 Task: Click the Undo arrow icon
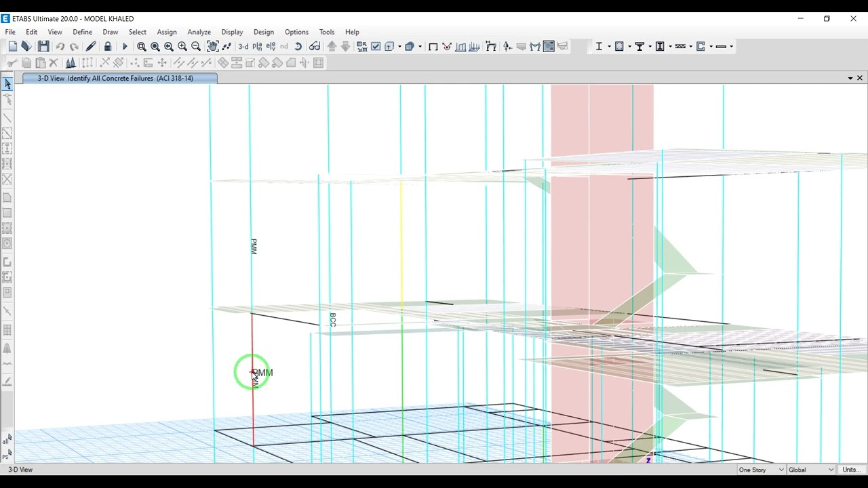[x=60, y=46]
